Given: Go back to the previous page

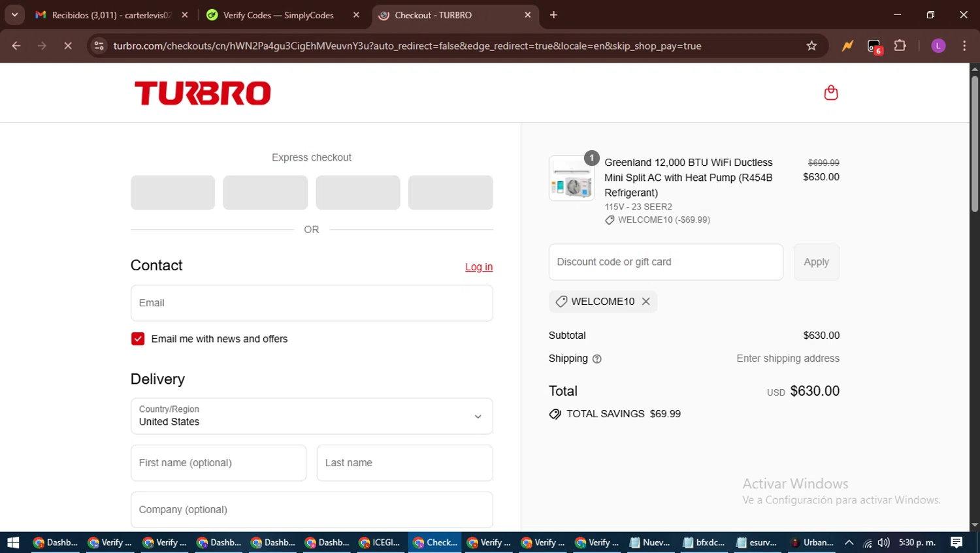Looking at the screenshot, I should click(16, 46).
